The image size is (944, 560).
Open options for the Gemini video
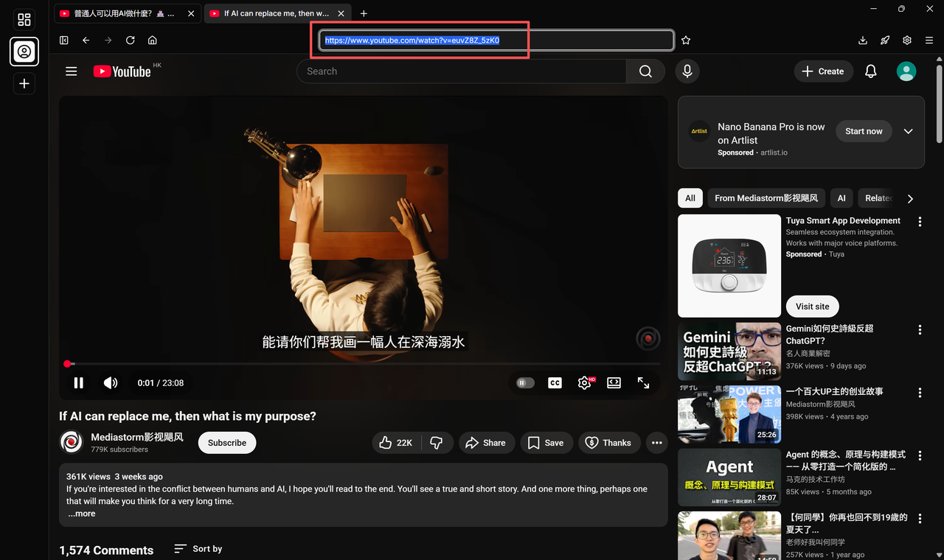click(x=920, y=329)
